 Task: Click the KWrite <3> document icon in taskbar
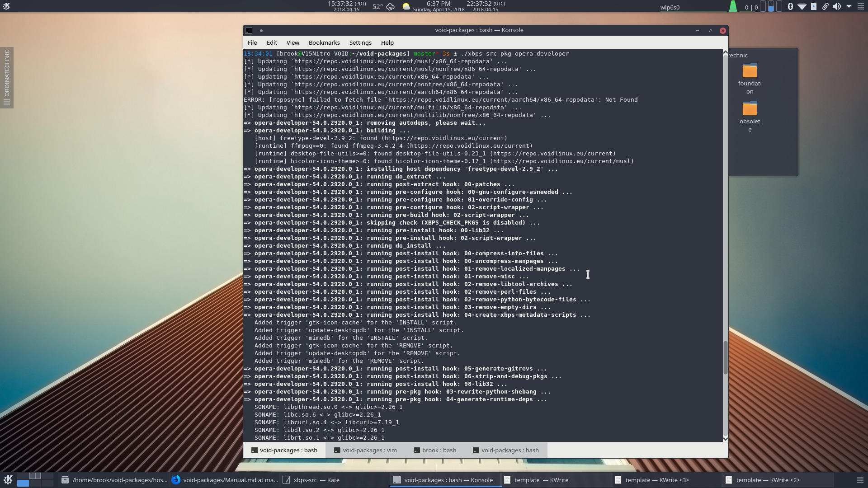coord(618,480)
